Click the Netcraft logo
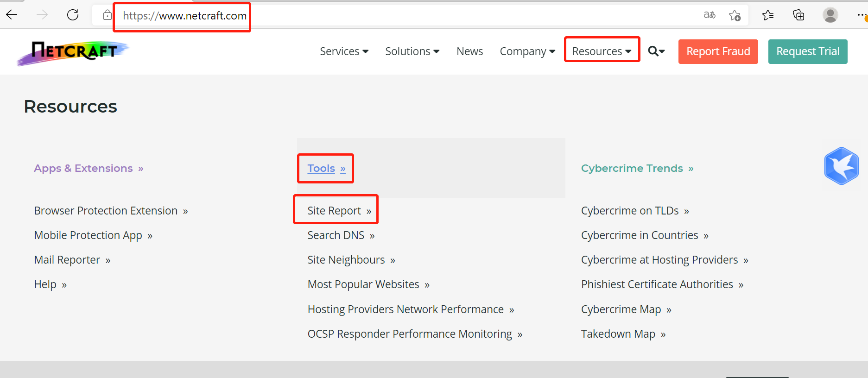The width and height of the screenshot is (868, 378). click(73, 52)
